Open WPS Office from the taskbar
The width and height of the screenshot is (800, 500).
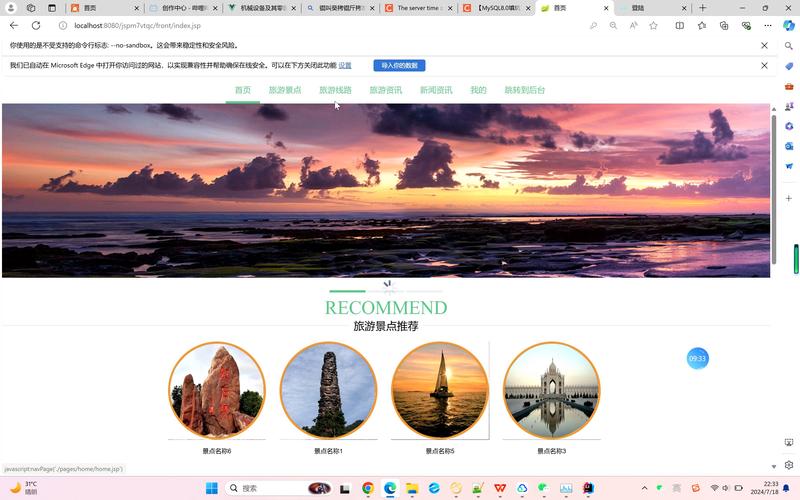499,488
